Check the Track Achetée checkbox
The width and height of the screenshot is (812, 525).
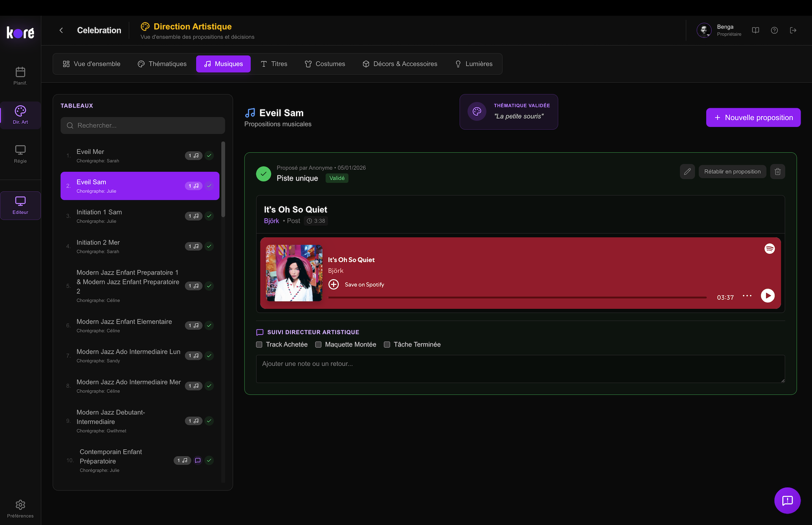point(259,344)
